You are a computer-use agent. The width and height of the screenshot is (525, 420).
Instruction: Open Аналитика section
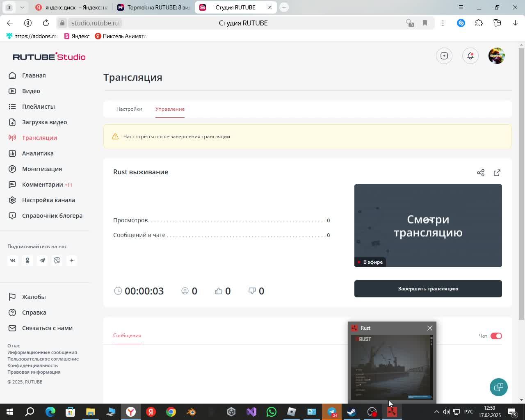tap(38, 153)
